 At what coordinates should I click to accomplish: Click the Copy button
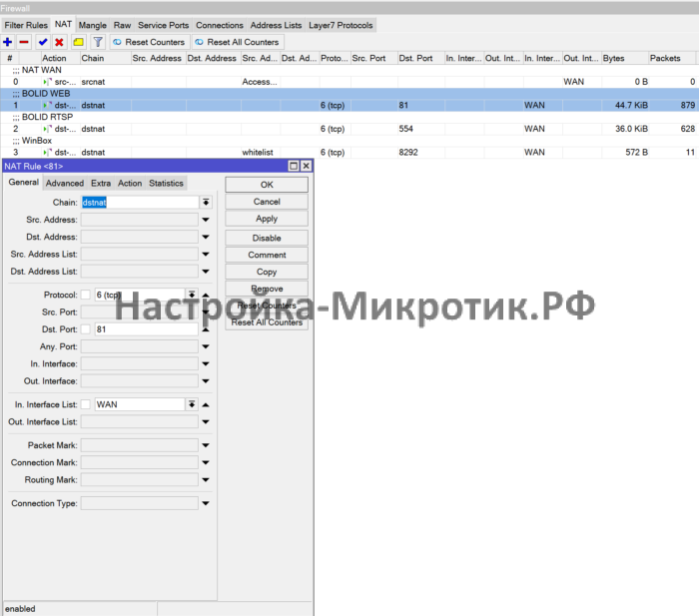(267, 272)
